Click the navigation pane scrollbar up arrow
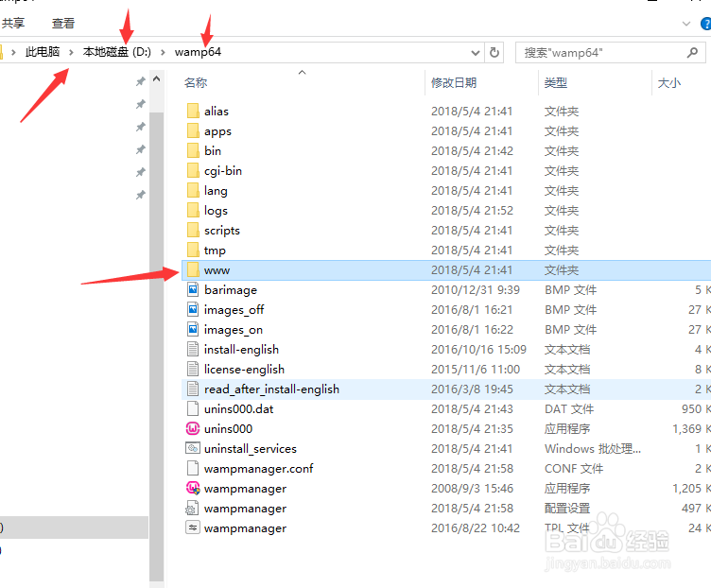 [156, 78]
